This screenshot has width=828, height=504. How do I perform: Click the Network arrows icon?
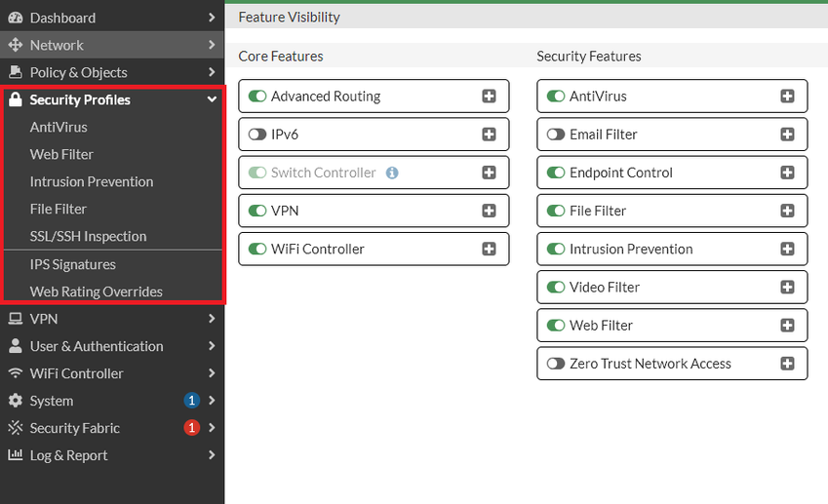[15, 45]
